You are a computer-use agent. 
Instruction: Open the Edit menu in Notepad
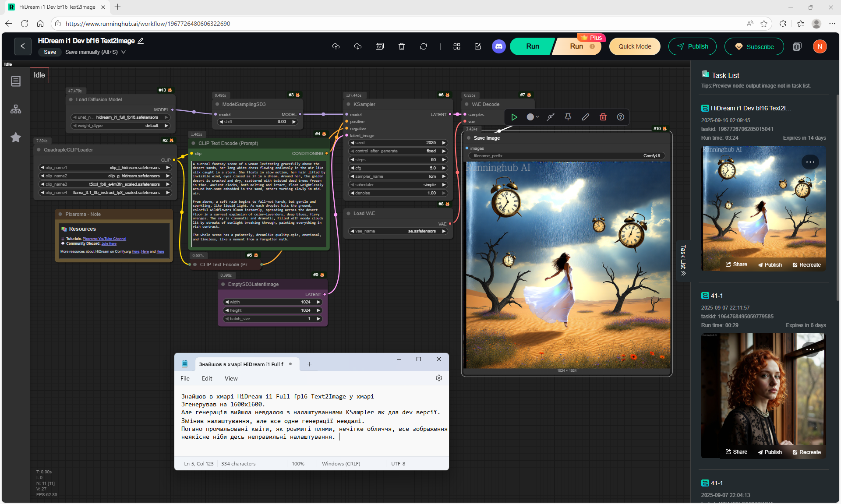(x=207, y=378)
